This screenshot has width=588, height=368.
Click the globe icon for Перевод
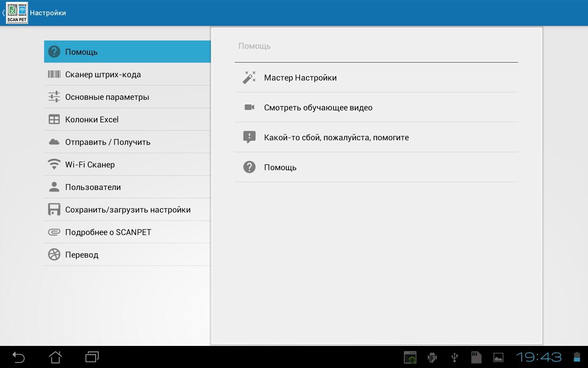pos(54,254)
